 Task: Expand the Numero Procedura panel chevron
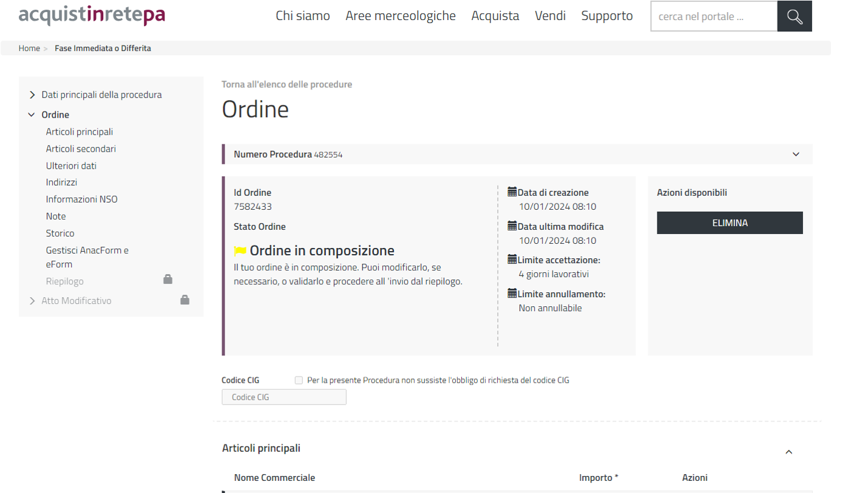pyautogui.click(x=796, y=154)
